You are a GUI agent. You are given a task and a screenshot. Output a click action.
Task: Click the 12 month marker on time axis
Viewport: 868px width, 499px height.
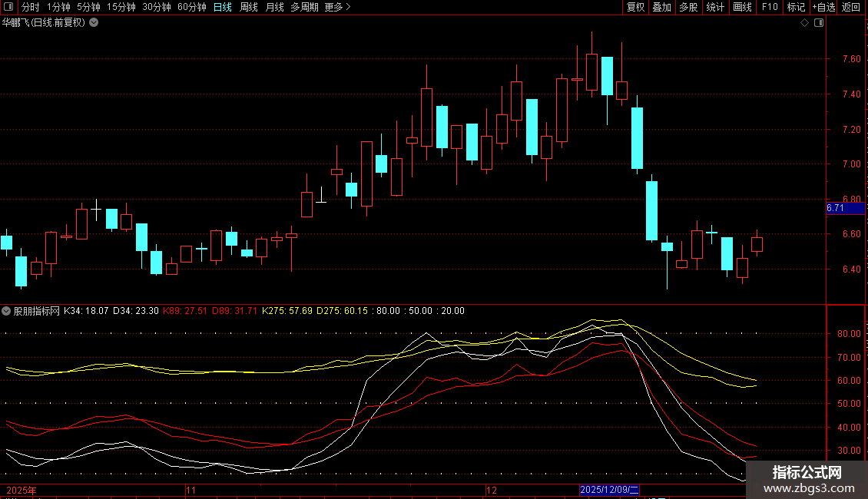point(491,490)
